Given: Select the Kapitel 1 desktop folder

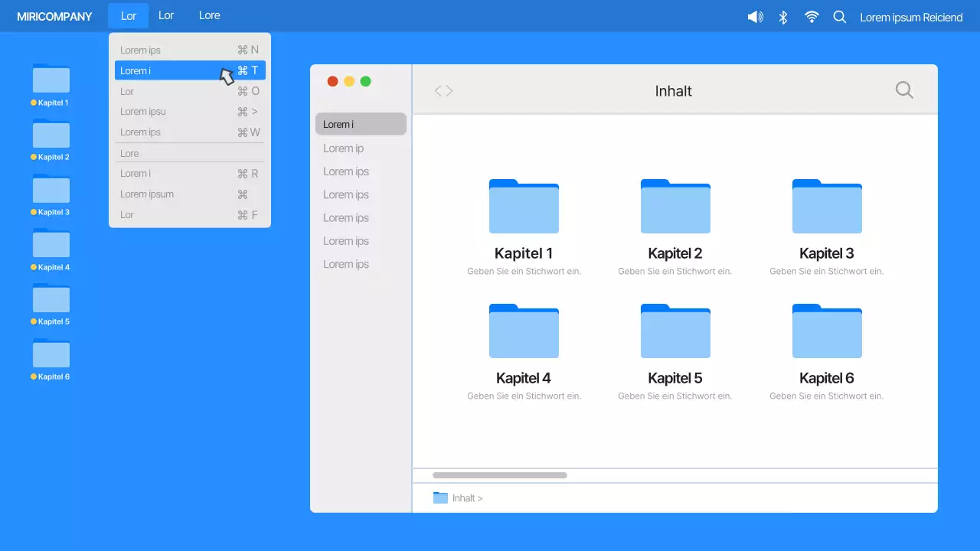Looking at the screenshot, I should [x=51, y=79].
